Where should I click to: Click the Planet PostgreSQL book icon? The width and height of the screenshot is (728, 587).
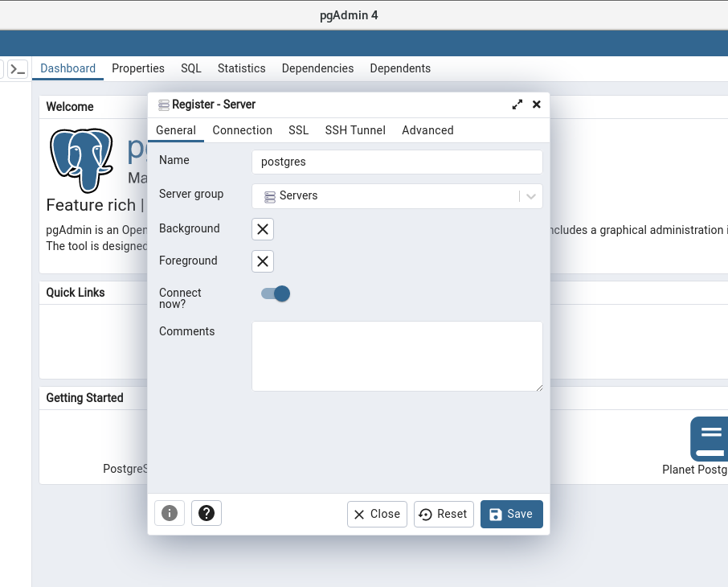709,438
